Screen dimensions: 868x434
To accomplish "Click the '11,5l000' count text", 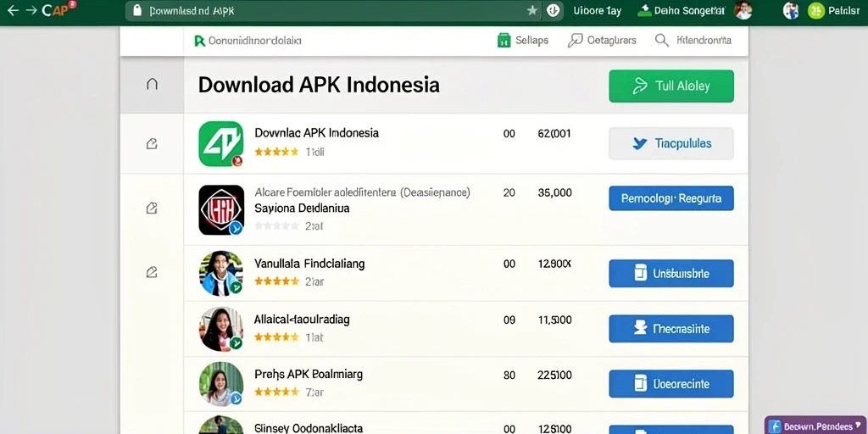I will pos(554,320).
